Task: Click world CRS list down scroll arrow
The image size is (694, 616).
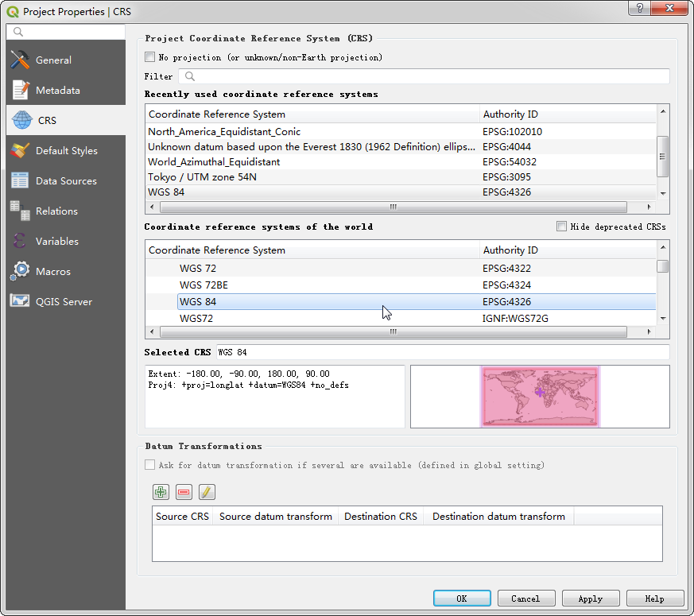Action: point(662,318)
